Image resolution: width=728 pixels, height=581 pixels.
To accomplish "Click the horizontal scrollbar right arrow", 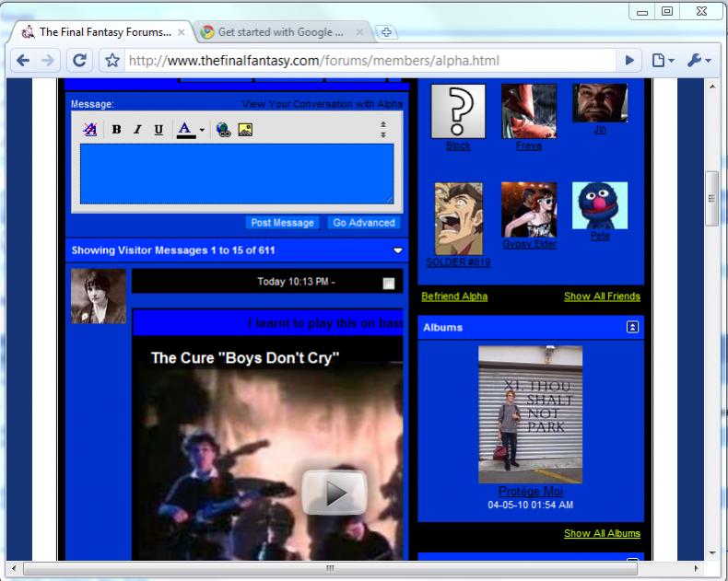I will coord(696,568).
